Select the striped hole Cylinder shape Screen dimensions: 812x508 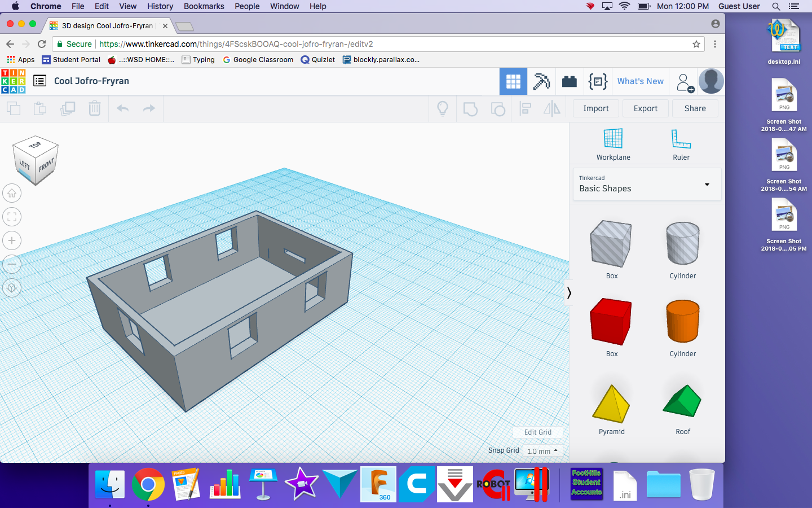683,243
